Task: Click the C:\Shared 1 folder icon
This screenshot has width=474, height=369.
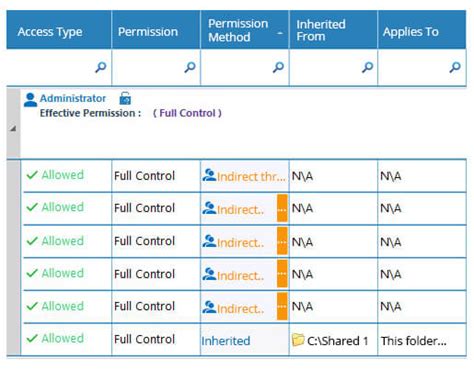Action: click(298, 340)
